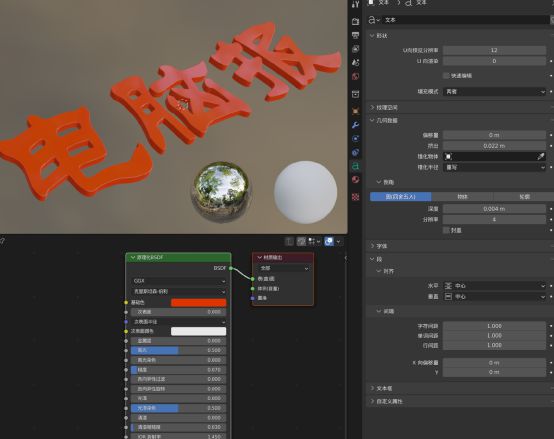Open the Output properties tab icon
554x439 pixels.
(x=355, y=35)
